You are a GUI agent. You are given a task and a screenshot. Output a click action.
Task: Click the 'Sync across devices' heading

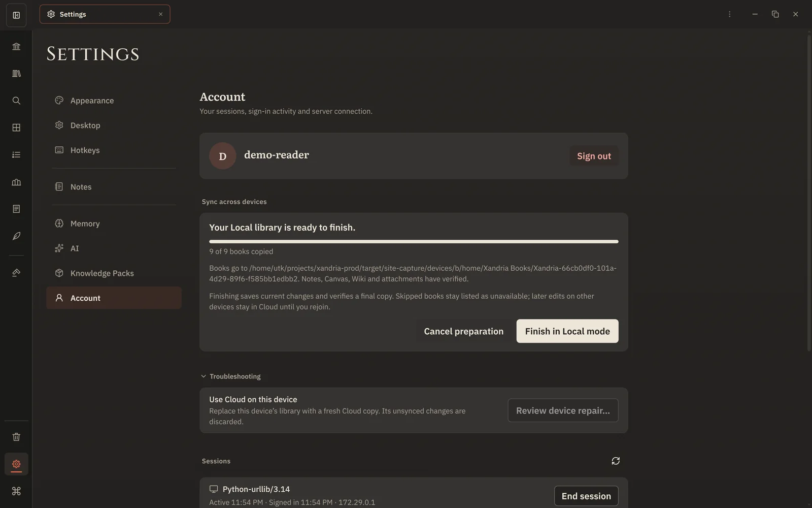pos(234,202)
